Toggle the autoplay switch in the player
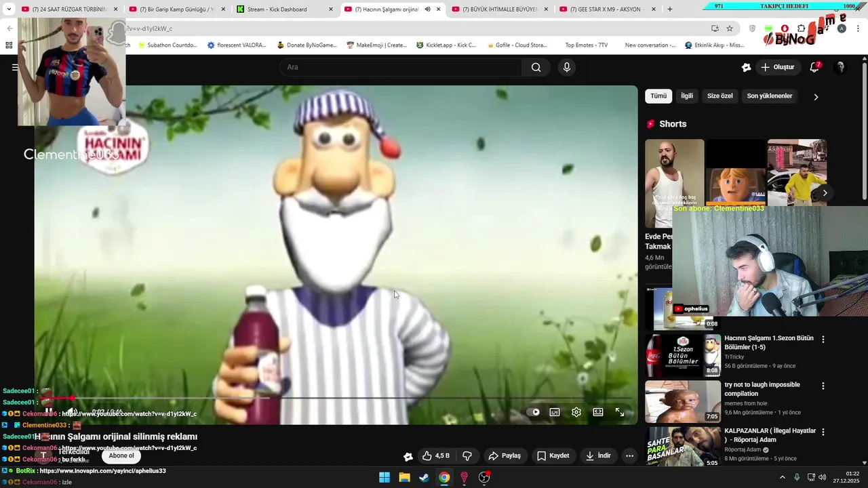Viewport: 868px width, 488px height. click(x=534, y=412)
